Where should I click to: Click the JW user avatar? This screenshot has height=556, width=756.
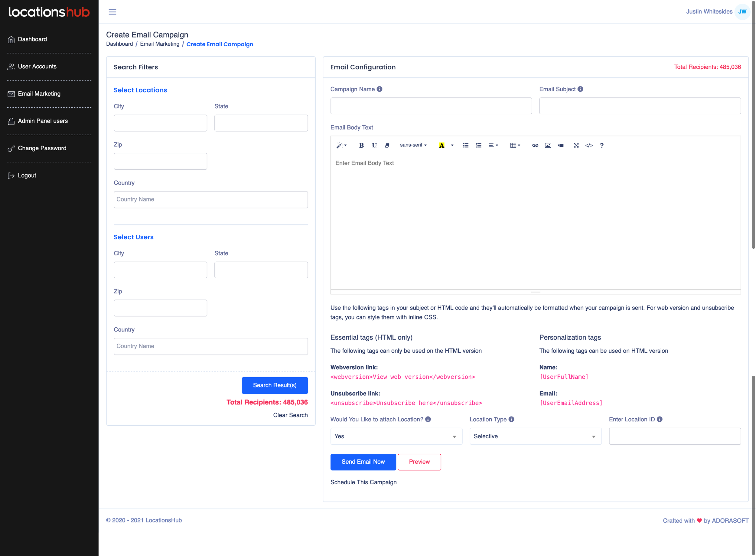(742, 12)
